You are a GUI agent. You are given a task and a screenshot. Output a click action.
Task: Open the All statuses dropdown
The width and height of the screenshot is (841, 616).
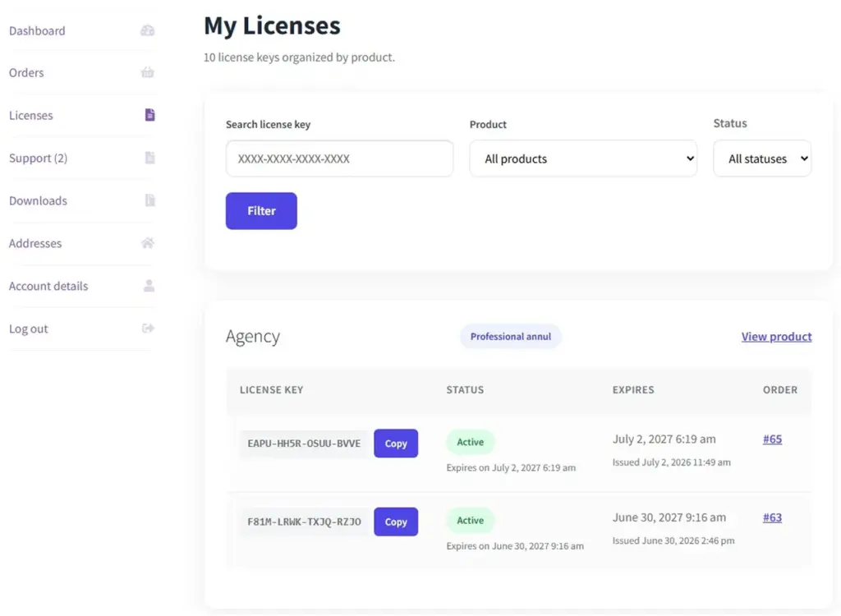[x=762, y=159]
